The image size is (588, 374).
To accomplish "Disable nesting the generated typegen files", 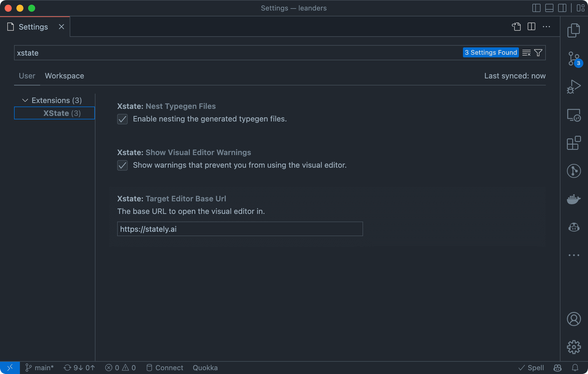I will click(x=122, y=119).
